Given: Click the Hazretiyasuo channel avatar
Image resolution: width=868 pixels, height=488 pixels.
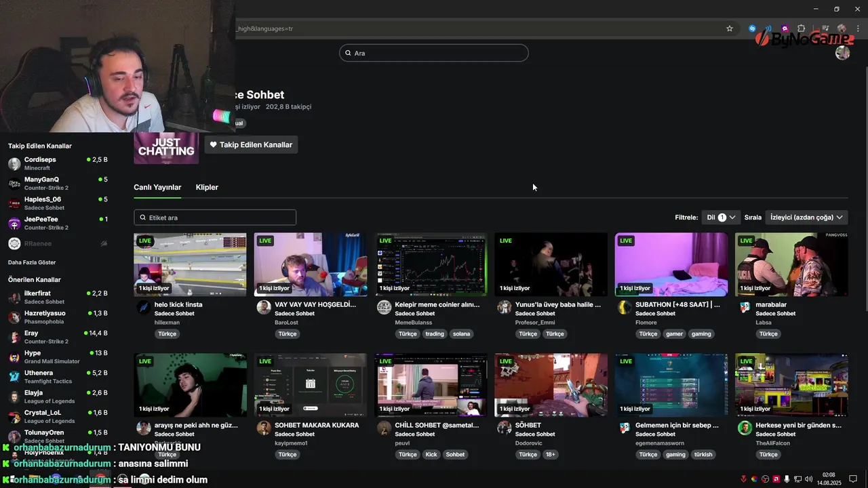Looking at the screenshot, I should (14, 317).
